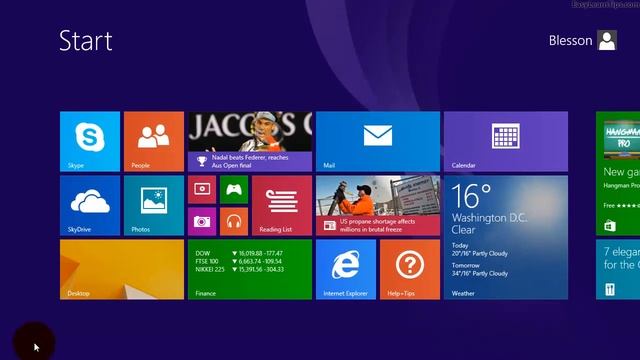The height and width of the screenshot is (360, 640).
Task: Open the Mail tile
Action: 378,141
